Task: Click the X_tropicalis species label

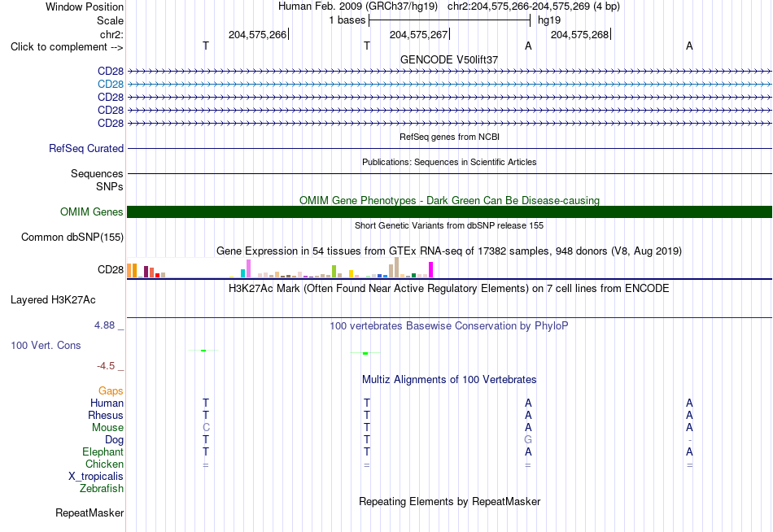Action: click(x=96, y=477)
